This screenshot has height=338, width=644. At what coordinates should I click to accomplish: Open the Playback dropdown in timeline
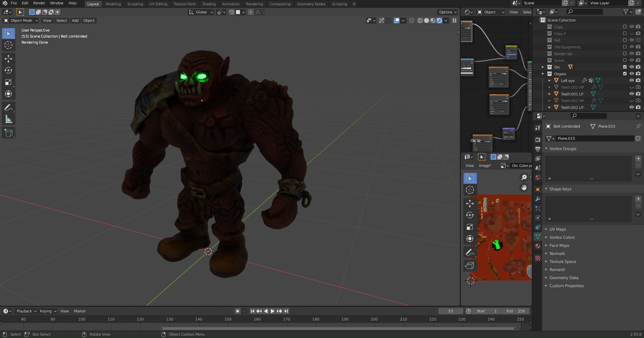click(x=26, y=311)
